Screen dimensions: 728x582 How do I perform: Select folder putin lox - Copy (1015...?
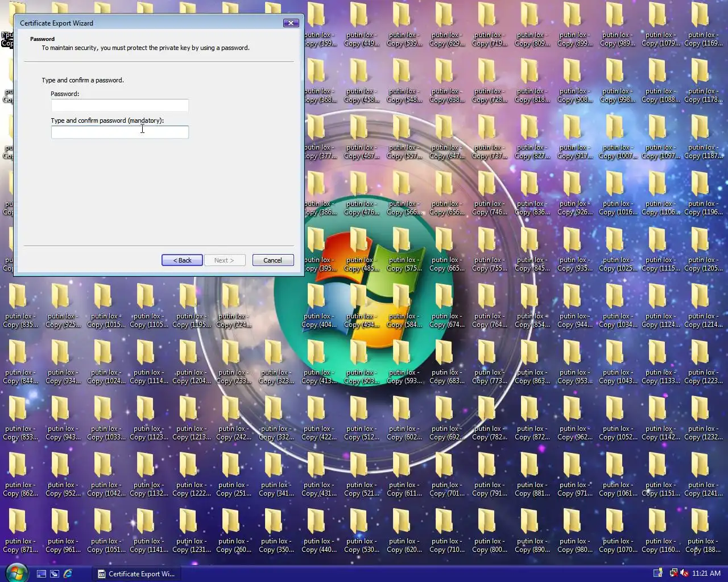tap(106, 306)
